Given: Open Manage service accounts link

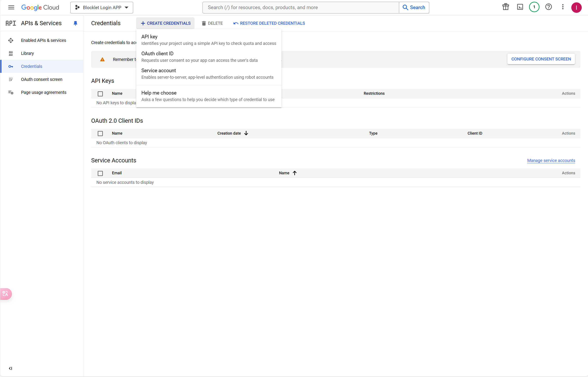Looking at the screenshot, I should pos(551,160).
